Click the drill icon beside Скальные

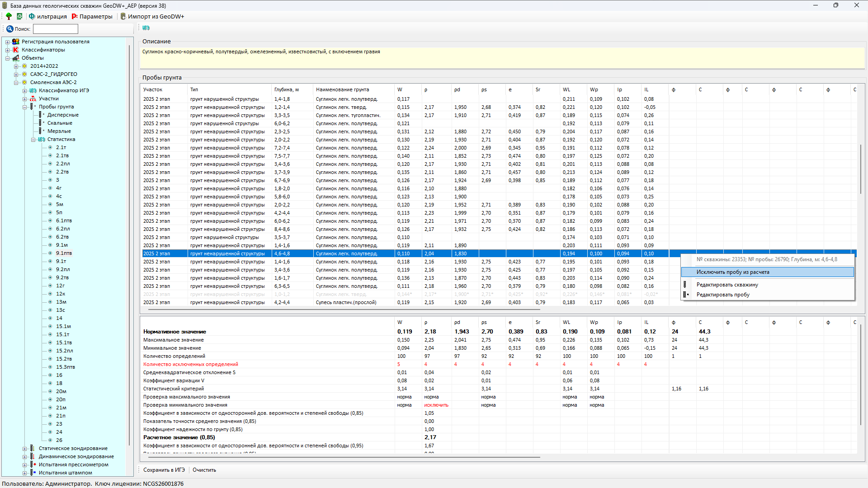pos(41,123)
